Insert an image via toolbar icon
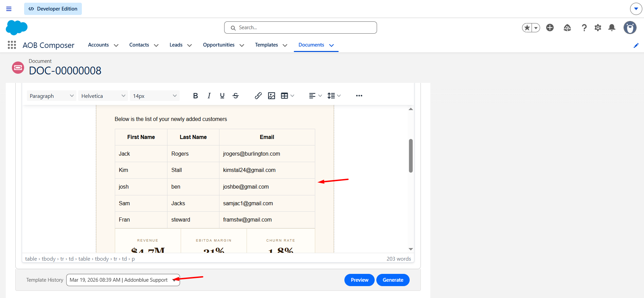 (x=271, y=96)
